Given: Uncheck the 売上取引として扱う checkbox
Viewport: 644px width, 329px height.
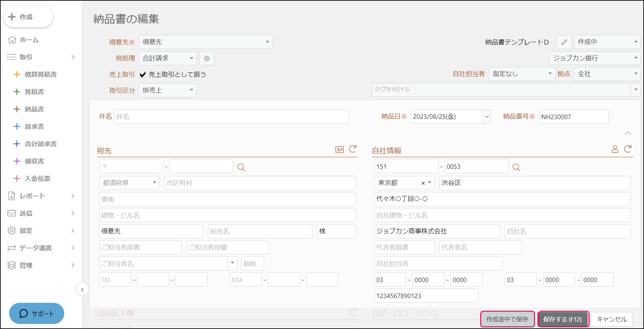Looking at the screenshot, I should (x=143, y=74).
